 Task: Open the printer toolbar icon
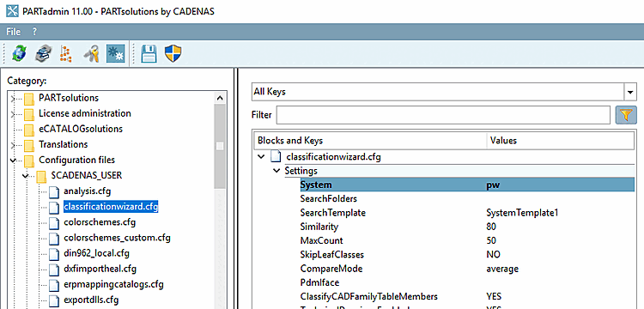[x=42, y=53]
